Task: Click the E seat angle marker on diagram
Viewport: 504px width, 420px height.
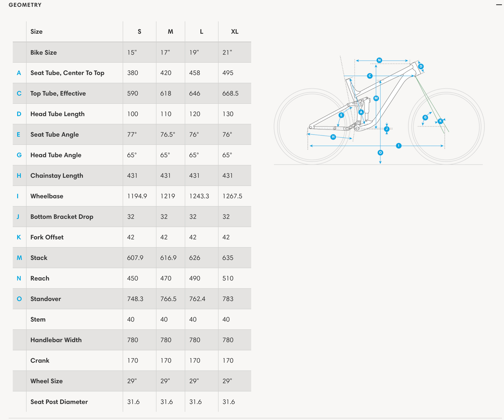Action: click(341, 115)
